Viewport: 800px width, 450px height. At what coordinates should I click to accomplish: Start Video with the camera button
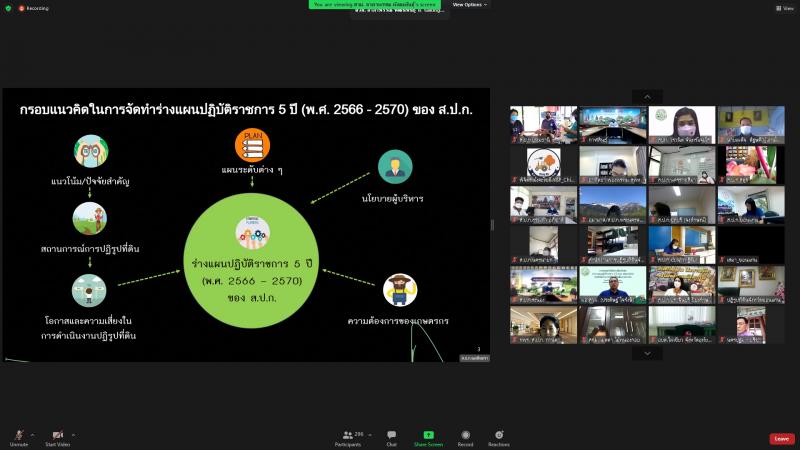pos(58,437)
